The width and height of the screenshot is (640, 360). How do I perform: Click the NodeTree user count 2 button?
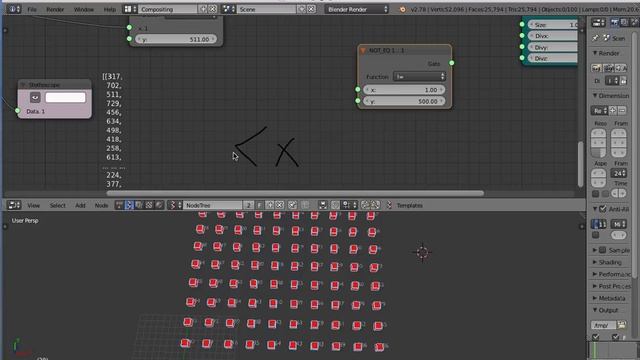(249, 205)
